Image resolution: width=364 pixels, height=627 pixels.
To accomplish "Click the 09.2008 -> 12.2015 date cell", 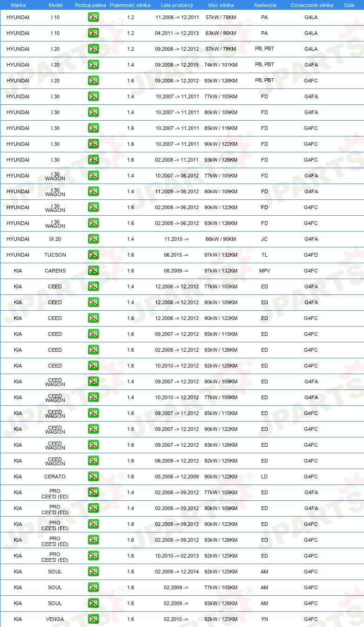I will click(177, 65).
